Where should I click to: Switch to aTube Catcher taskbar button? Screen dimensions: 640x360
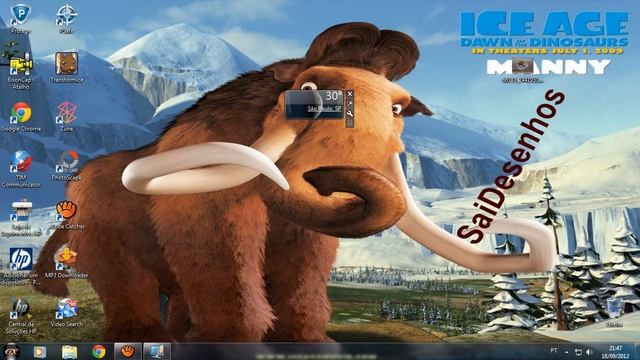click(x=128, y=351)
